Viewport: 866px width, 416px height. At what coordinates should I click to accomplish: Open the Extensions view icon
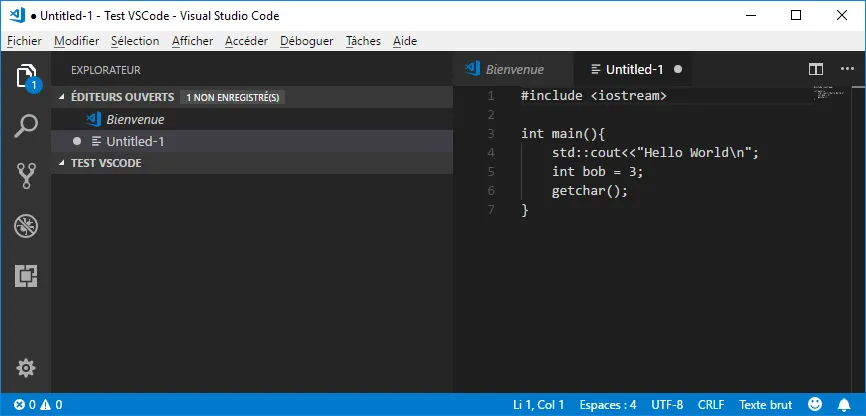[x=26, y=276]
